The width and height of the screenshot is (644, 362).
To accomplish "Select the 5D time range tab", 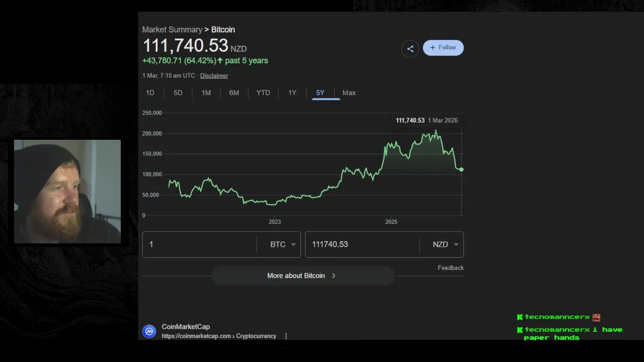I will coord(178,93).
